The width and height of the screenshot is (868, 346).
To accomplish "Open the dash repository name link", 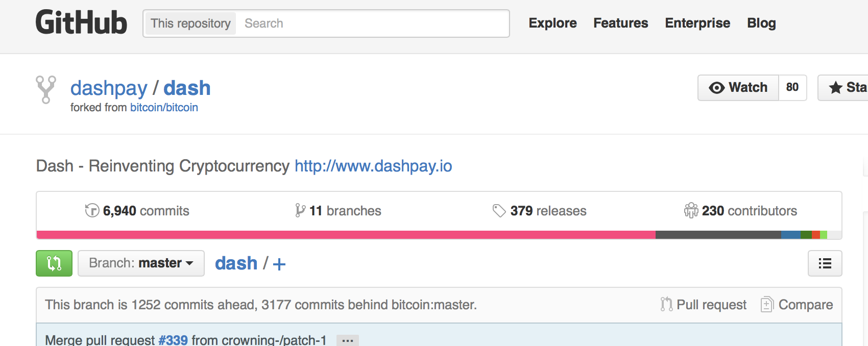I will point(187,88).
